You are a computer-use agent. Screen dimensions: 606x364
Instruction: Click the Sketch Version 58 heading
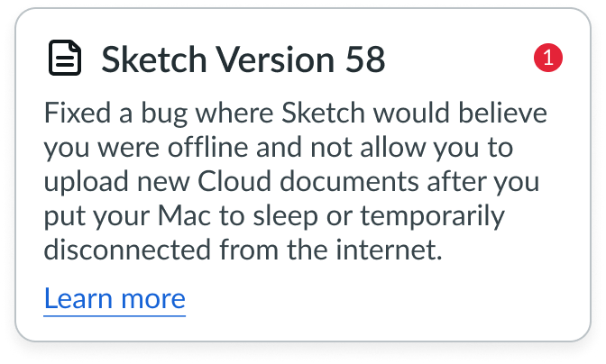(243, 59)
